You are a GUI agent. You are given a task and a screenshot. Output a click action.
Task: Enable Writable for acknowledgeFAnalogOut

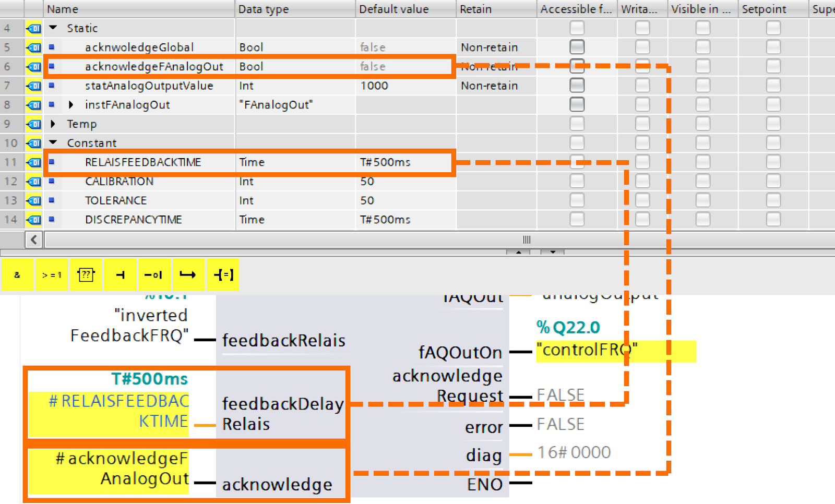click(x=641, y=66)
